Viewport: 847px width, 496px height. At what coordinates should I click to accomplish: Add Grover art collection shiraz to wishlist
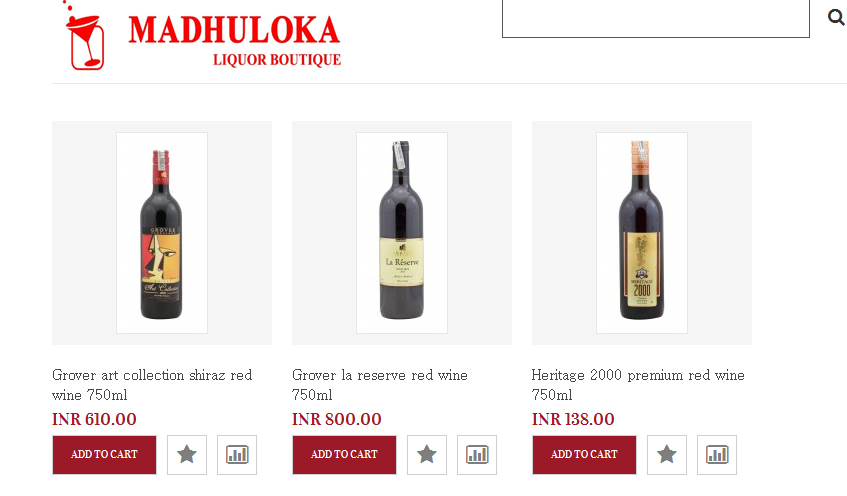187,455
